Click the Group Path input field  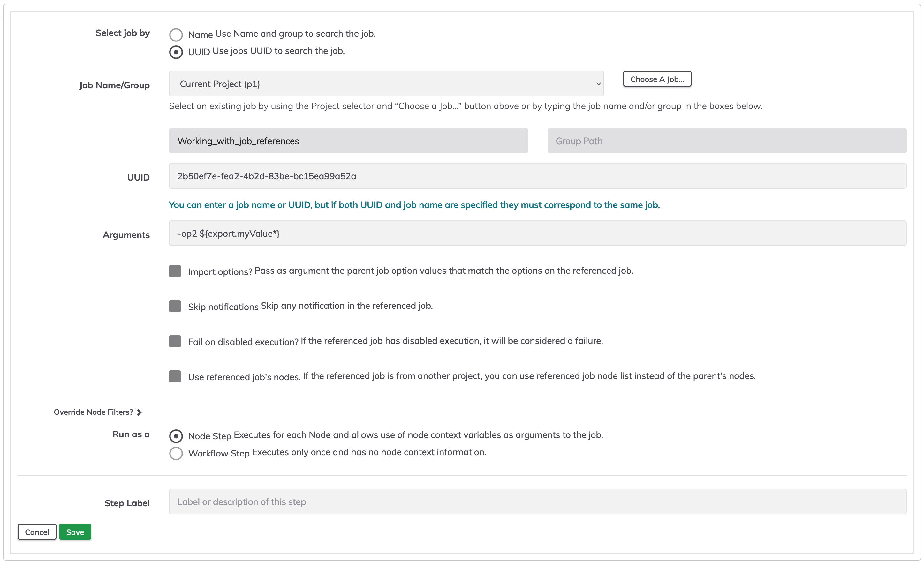point(727,141)
